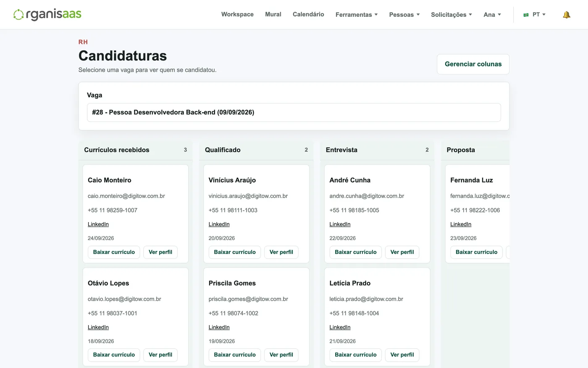This screenshot has height=368, width=588.
Task: Download André Cunha's currículo
Action: [x=356, y=252]
